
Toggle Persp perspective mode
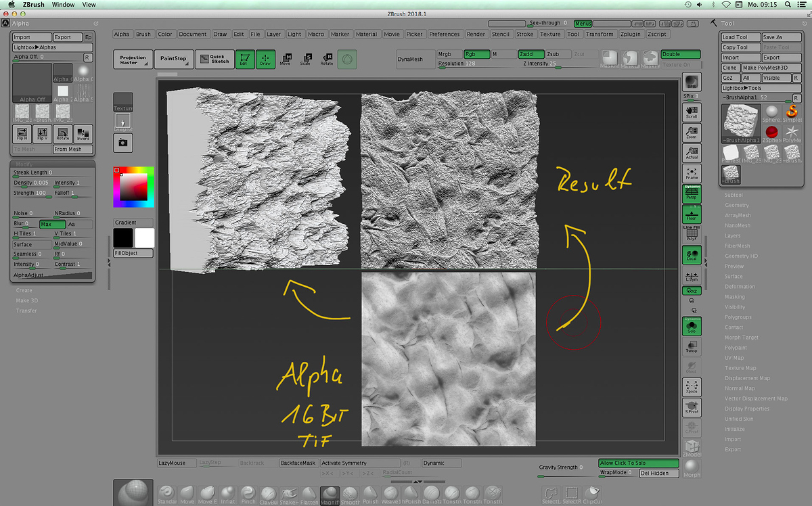tap(692, 194)
